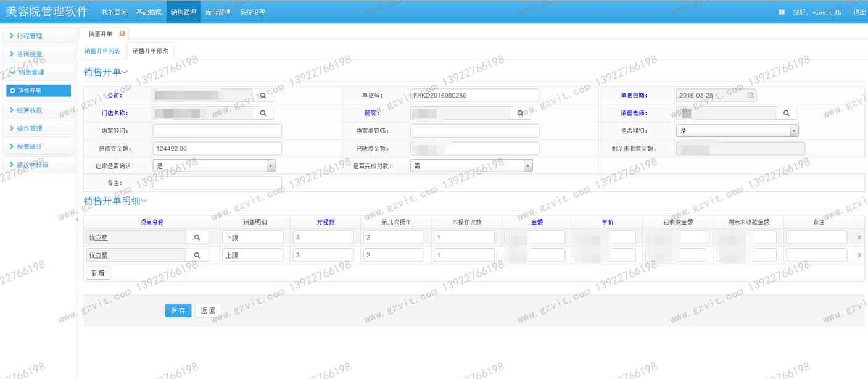
Task: Collapse the sidebar with the small arrow handle
Action: point(77,220)
